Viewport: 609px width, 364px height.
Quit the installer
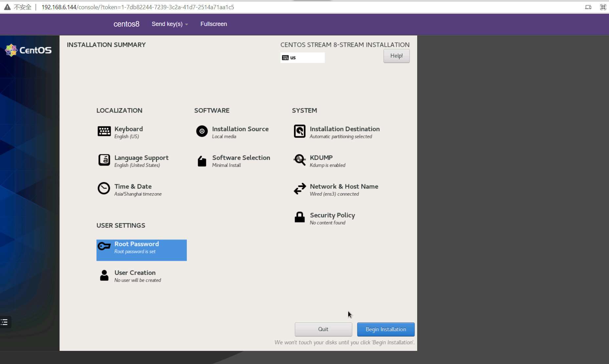[x=324, y=330]
